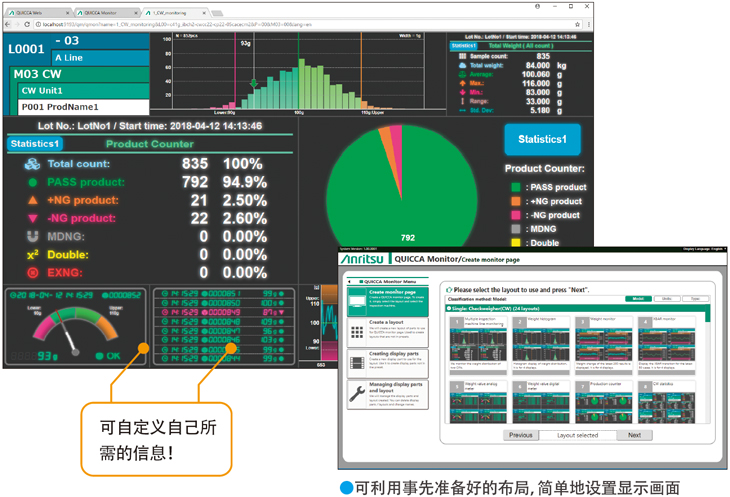Click the Sample count grid icon
730x497 pixels.
click(462, 56)
